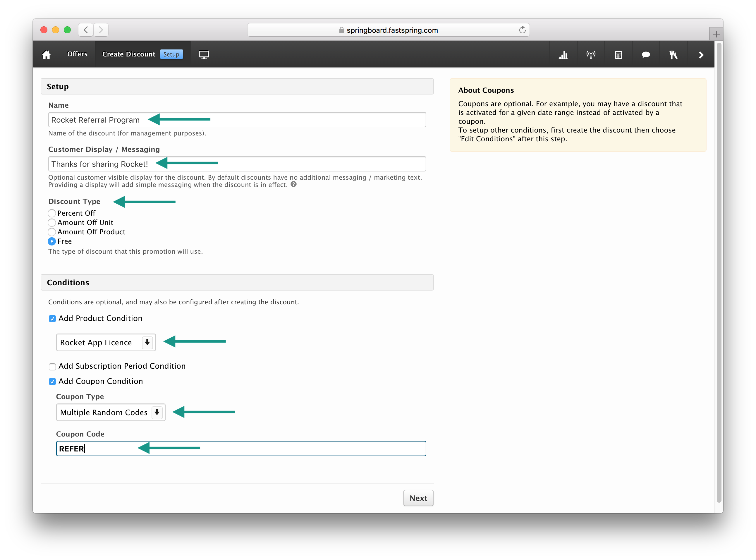Open the tools wrench icon
The image size is (756, 560).
673,55
